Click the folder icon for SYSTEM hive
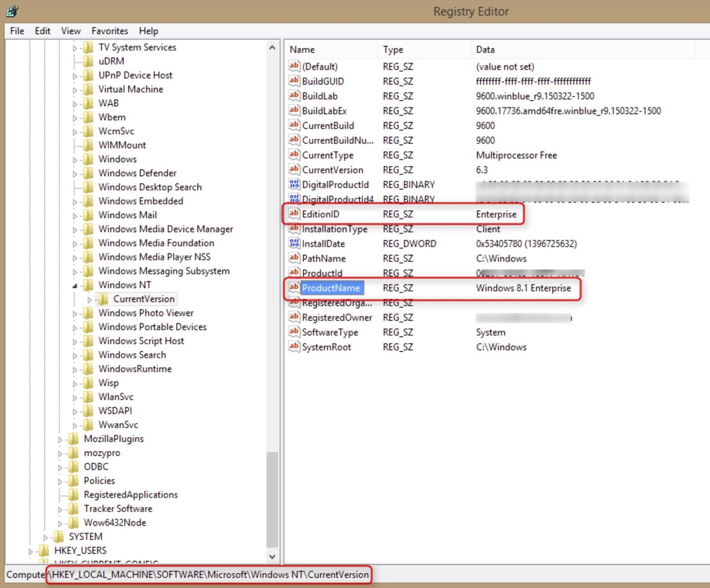Image resolution: width=710 pixels, height=588 pixels. (59, 536)
